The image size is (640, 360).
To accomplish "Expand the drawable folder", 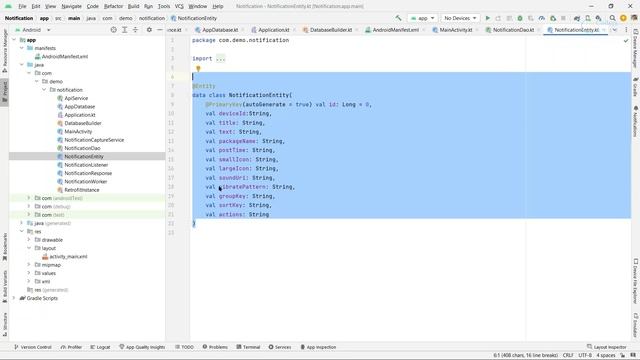I will point(29,240).
